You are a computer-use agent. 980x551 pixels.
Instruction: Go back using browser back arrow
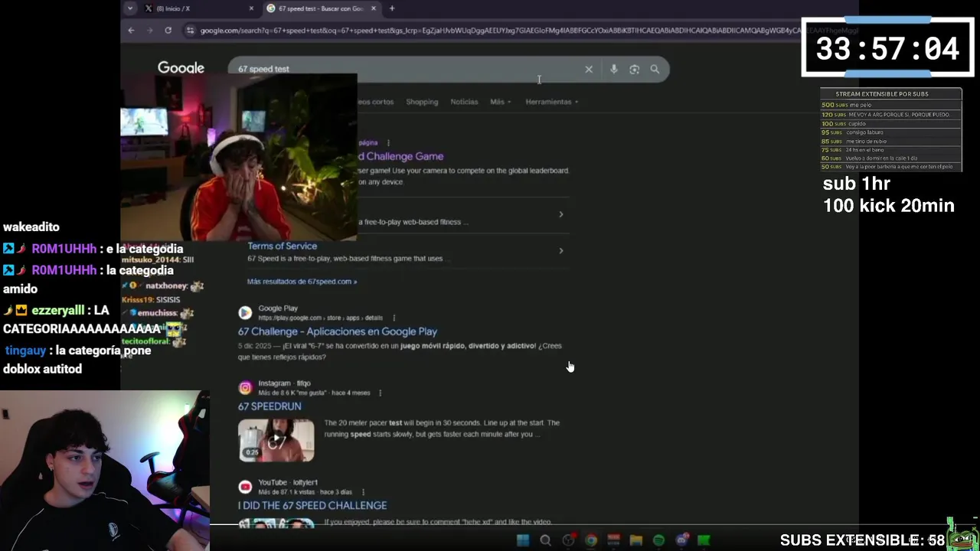tap(131, 31)
